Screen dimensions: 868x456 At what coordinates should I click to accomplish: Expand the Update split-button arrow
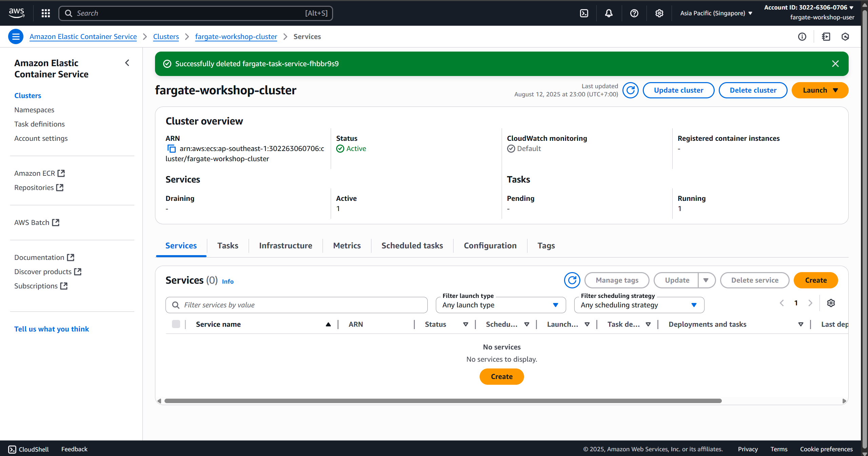707,280
